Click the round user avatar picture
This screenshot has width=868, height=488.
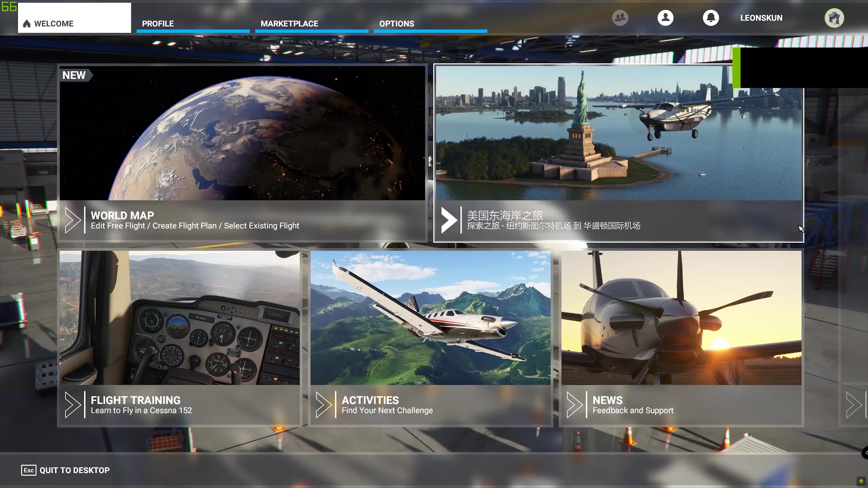point(834,18)
